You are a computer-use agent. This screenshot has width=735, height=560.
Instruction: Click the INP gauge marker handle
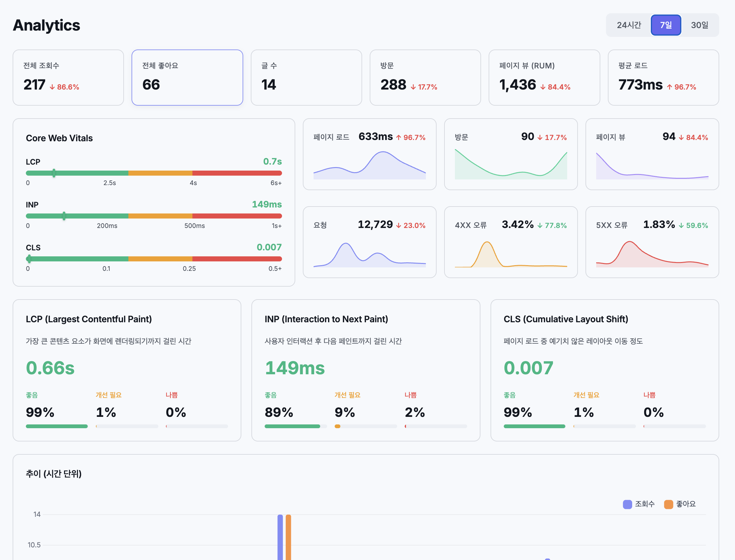(x=64, y=216)
